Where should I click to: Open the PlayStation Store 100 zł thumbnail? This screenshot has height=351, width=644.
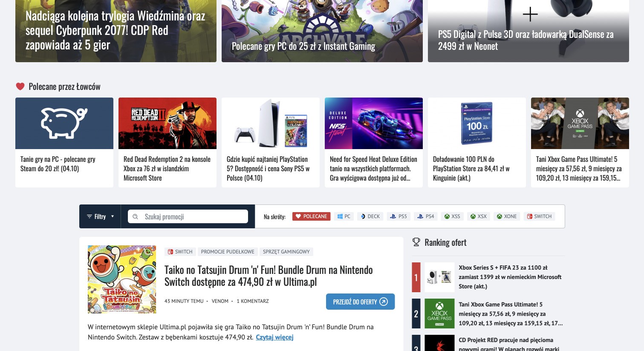(477, 123)
